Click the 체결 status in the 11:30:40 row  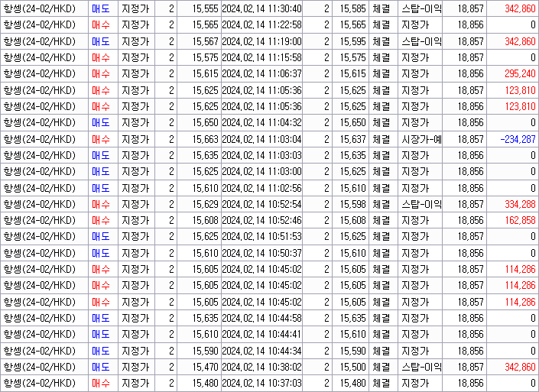(382, 8)
